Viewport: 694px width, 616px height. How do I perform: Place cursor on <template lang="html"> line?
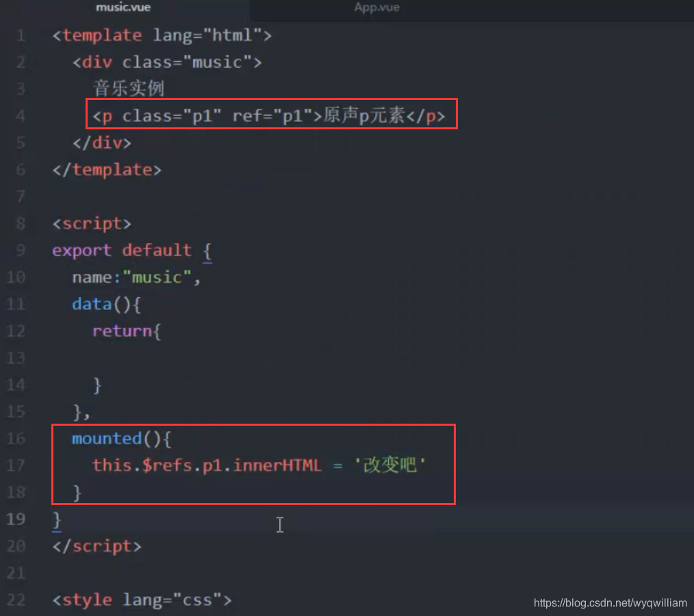click(162, 36)
